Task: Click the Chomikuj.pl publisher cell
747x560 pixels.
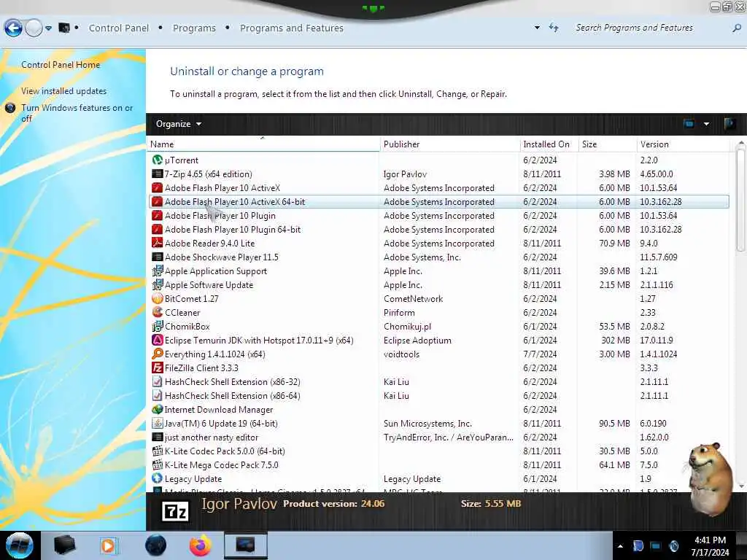Action: [x=407, y=326]
